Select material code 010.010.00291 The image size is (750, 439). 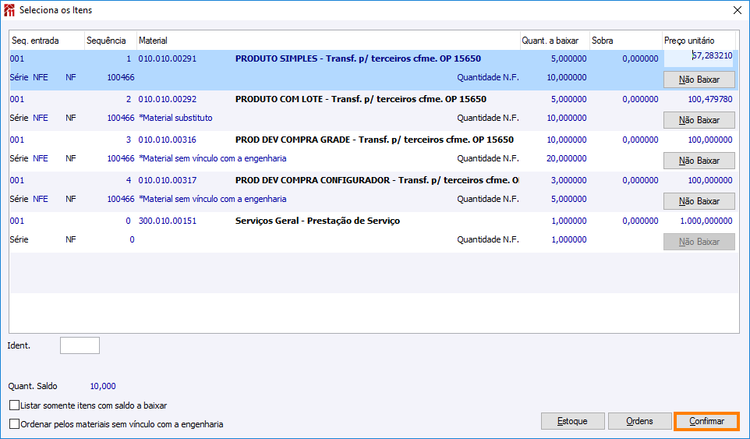pos(167,59)
